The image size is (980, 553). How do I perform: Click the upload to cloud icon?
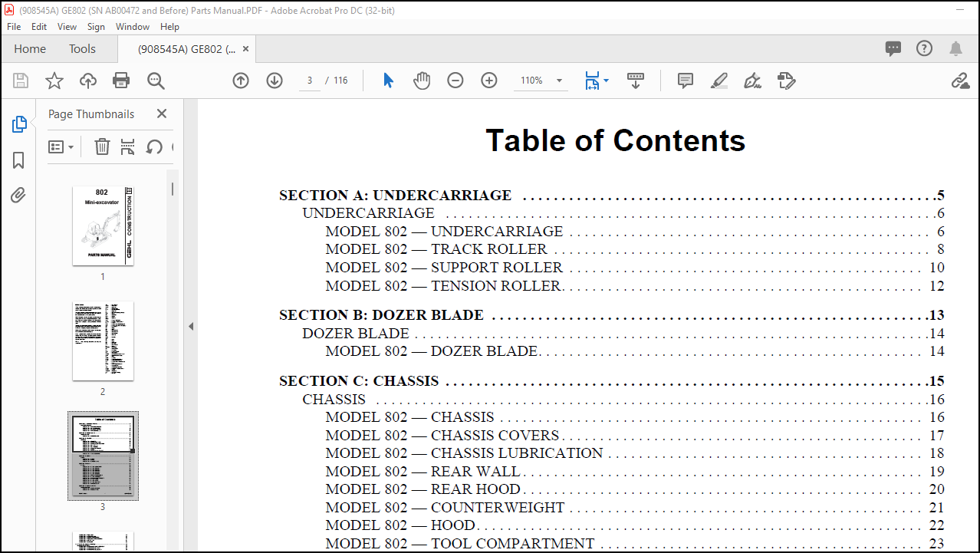click(88, 81)
